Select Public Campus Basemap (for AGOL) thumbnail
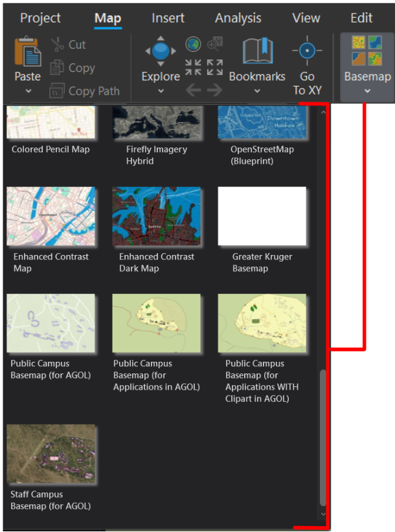This screenshot has width=395, height=532. click(x=51, y=324)
